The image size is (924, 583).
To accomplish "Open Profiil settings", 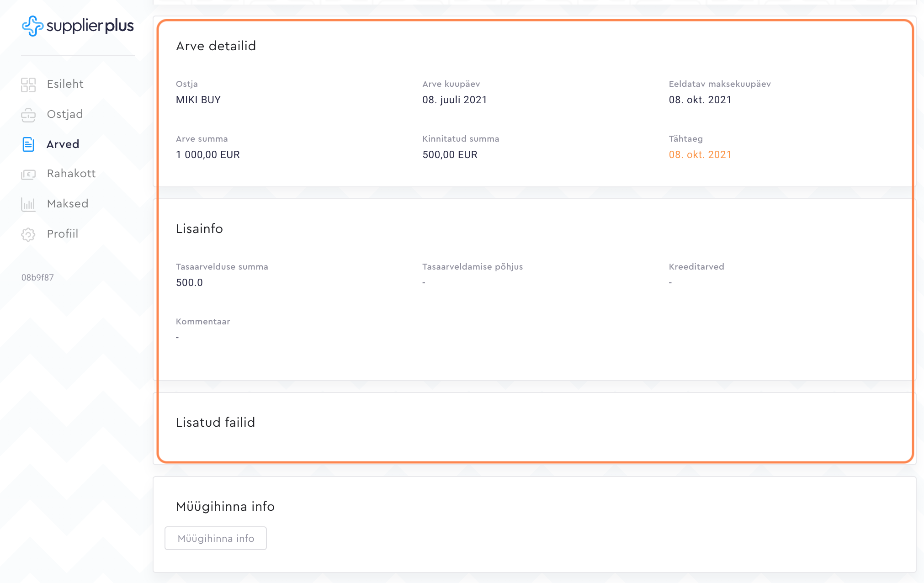I will (x=63, y=234).
